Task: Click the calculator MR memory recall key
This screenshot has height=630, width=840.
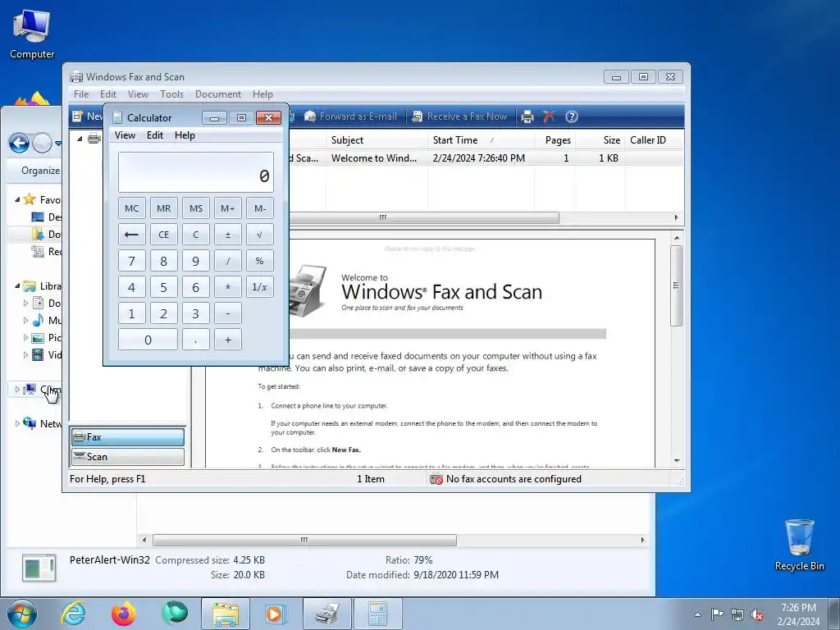Action: point(164,208)
